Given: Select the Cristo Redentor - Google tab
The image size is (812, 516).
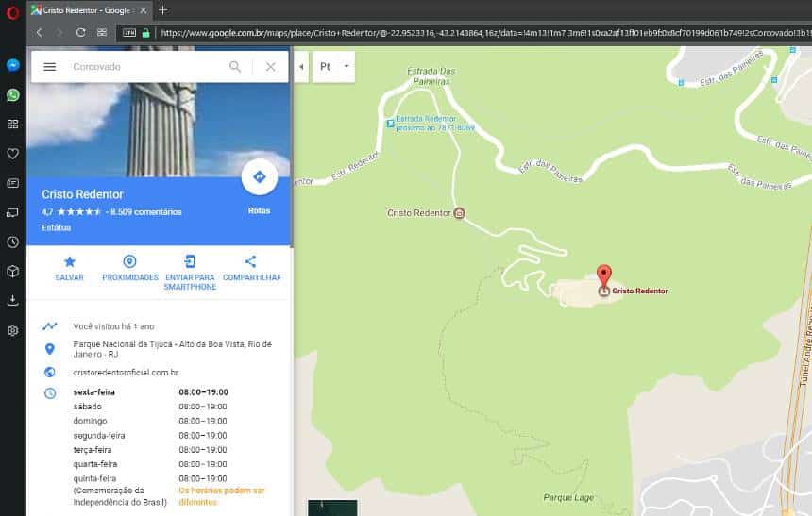Looking at the screenshot, I should tap(88, 10).
